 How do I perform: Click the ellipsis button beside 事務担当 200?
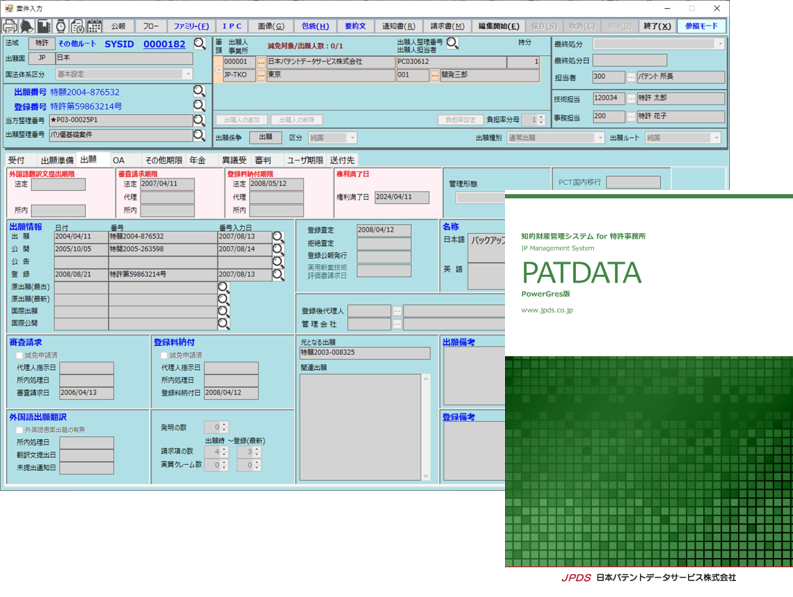631,117
